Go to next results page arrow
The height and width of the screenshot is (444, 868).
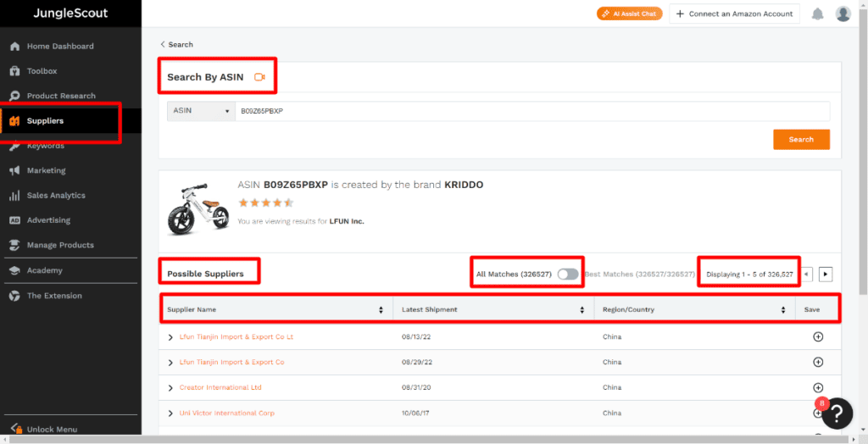coord(826,274)
